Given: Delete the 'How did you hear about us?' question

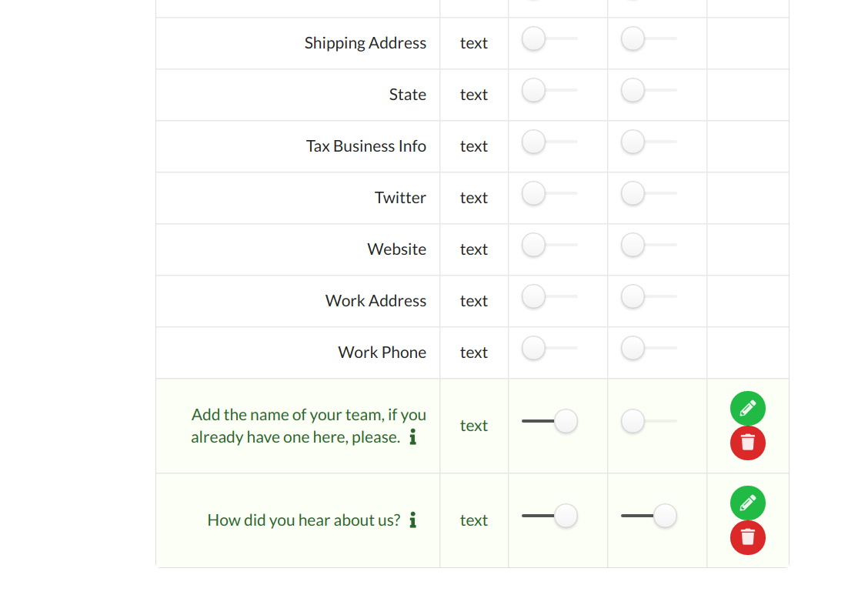Looking at the screenshot, I should tap(747, 537).
